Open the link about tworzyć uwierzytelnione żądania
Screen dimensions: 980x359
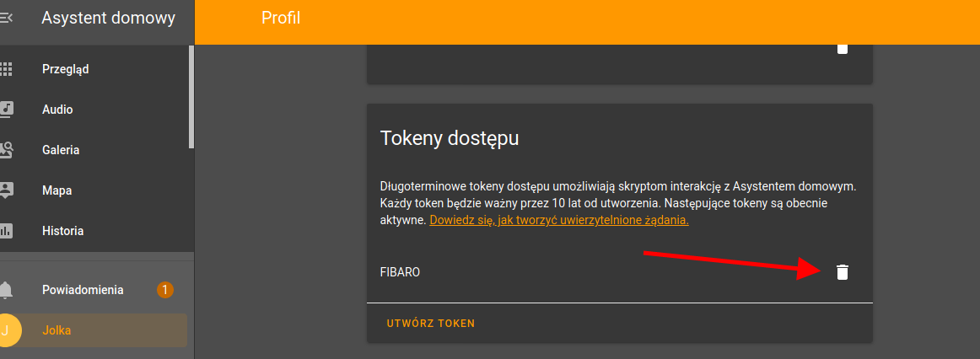(x=559, y=221)
